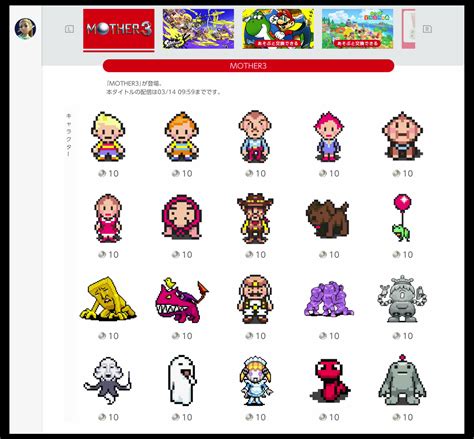Viewport: 474px width, 439px height.
Task: Select the magenta Drago dinosaur icon
Action: click(182, 300)
